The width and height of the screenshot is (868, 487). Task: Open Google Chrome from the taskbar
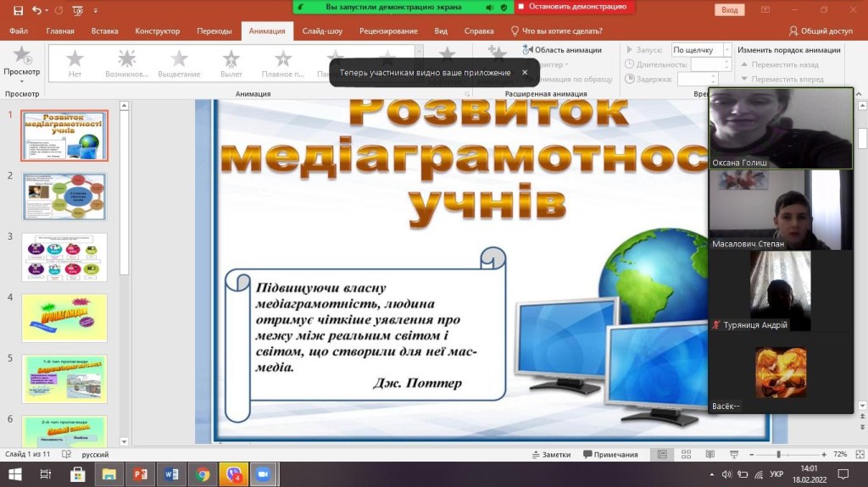(x=201, y=474)
